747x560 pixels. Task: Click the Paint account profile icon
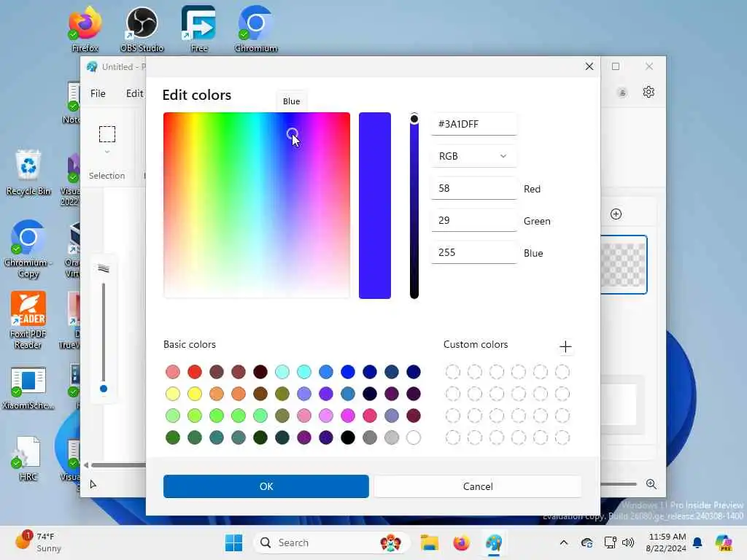[622, 93]
